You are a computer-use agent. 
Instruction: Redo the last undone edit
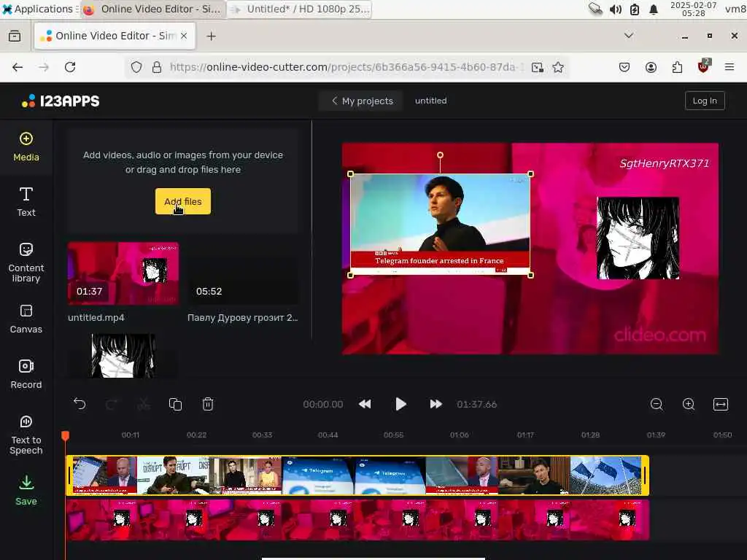coord(112,404)
